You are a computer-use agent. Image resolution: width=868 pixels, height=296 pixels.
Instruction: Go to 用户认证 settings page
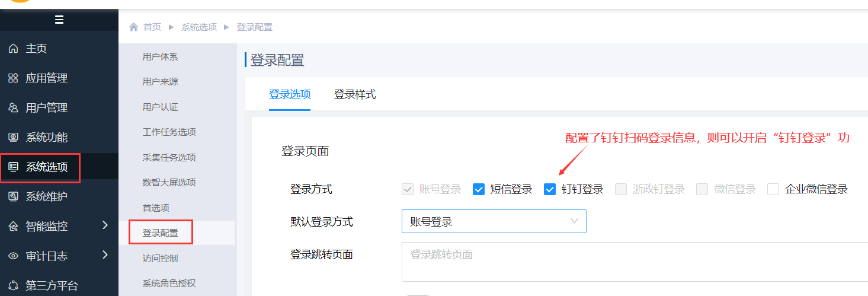click(160, 107)
